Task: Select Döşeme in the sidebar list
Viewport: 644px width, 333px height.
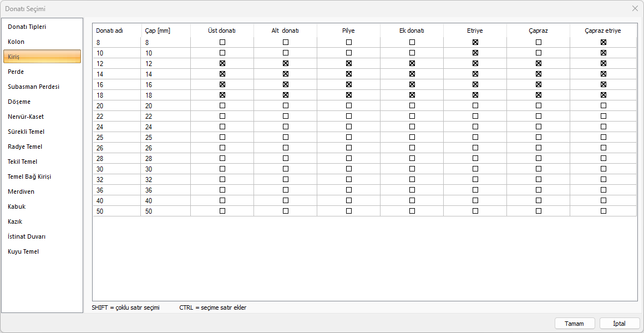Action: [x=19, y=102]
